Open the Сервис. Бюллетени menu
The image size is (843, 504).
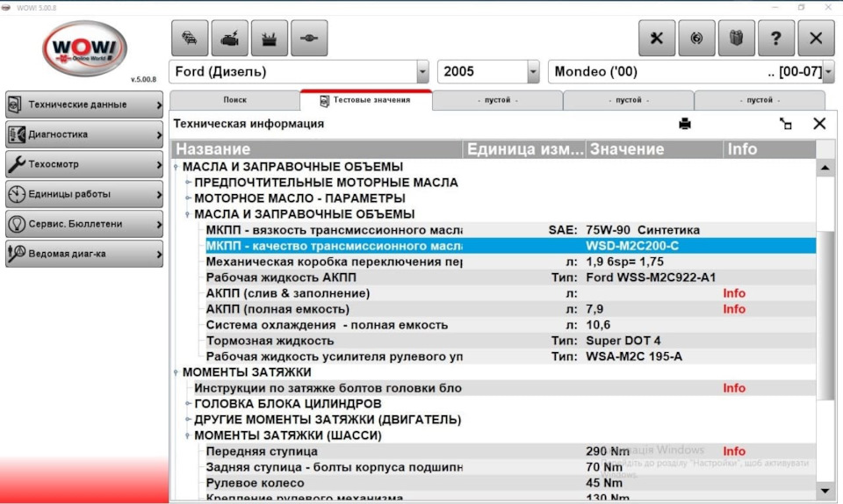84,224
